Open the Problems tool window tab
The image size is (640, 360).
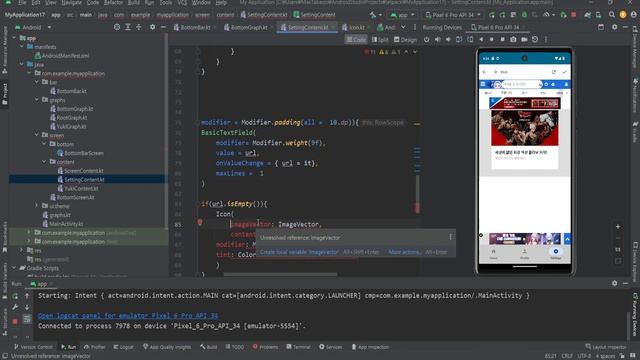point(265,347)
